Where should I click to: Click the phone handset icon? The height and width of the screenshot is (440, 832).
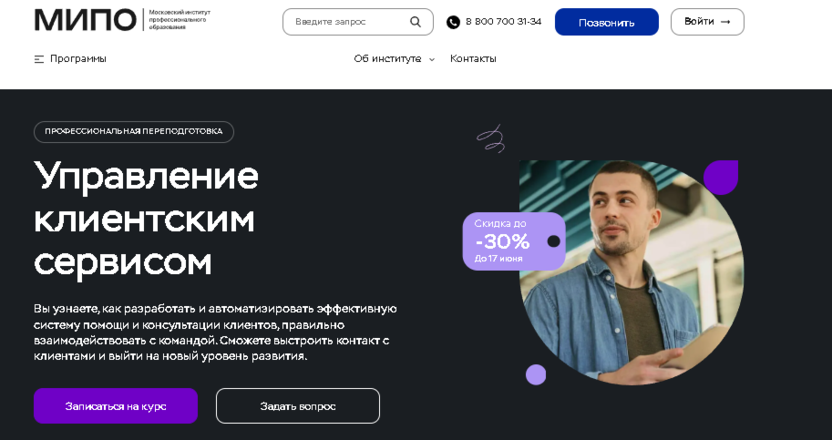pos(453,22)
